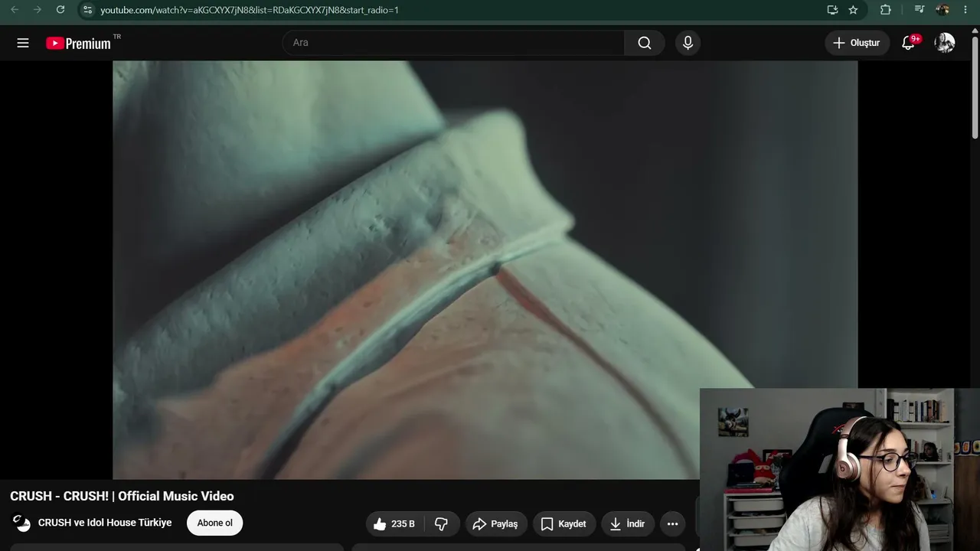This screenshot has width=980, height=551.
Task: Open the Oluştur create menu
Action: tap(857, 43)
